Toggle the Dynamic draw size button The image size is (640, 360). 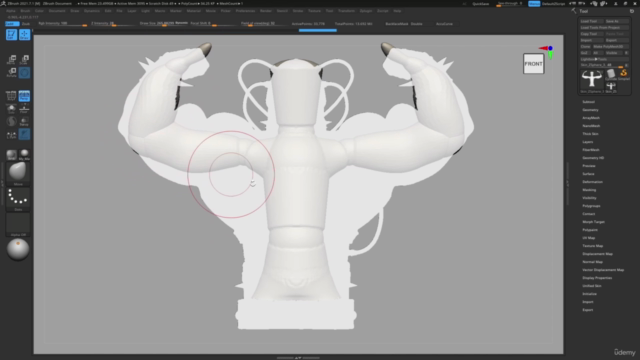tap(182, 23)
